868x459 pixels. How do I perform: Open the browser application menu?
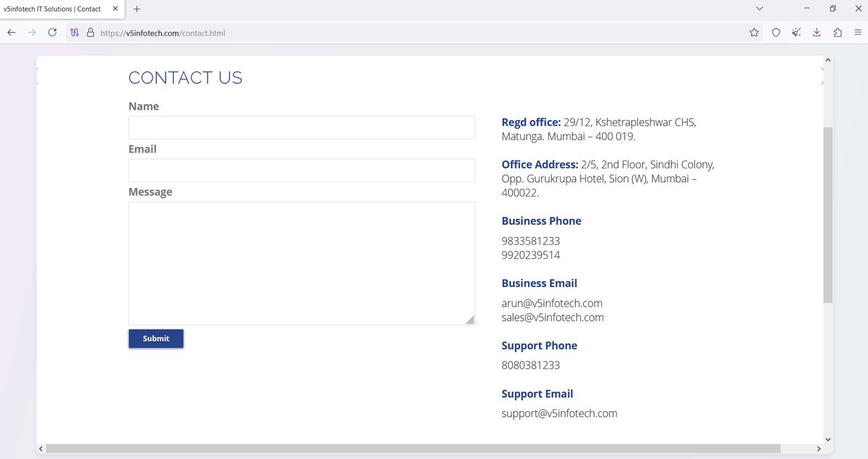click(x=858, y=33)
